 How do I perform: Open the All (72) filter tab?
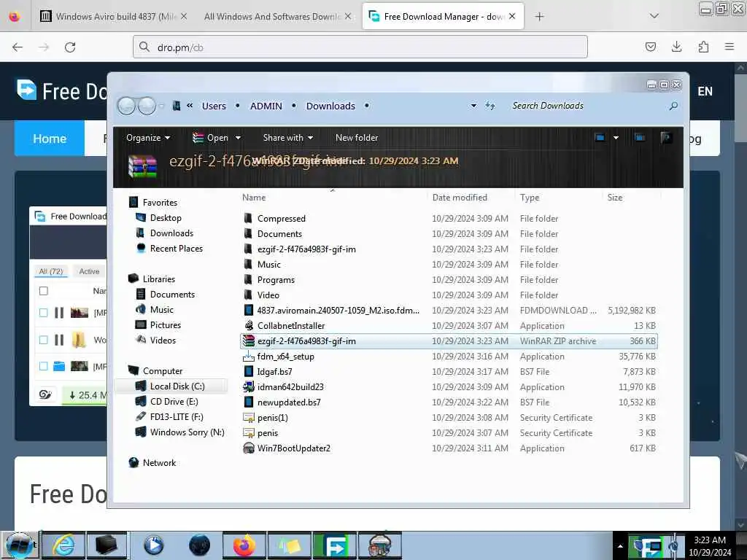pyautogui.click(x=51, y=271)
